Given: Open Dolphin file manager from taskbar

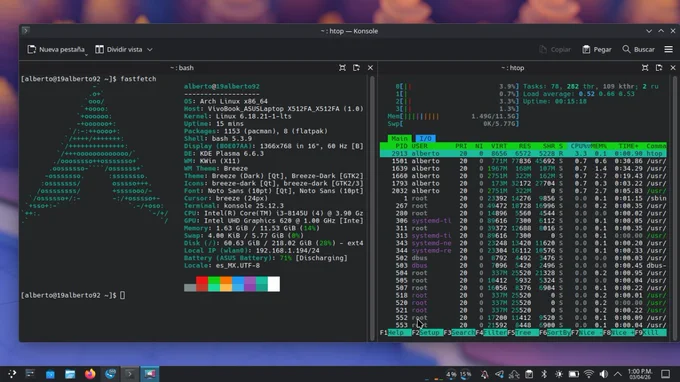Looking at the screenshot, I should pyautogui.click(x=70, y=374).
